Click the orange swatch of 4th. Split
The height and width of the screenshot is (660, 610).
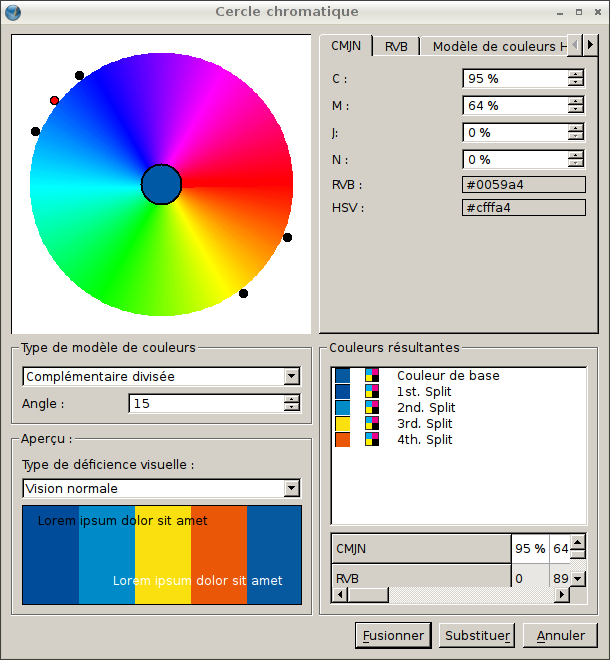tap(343, 439)
